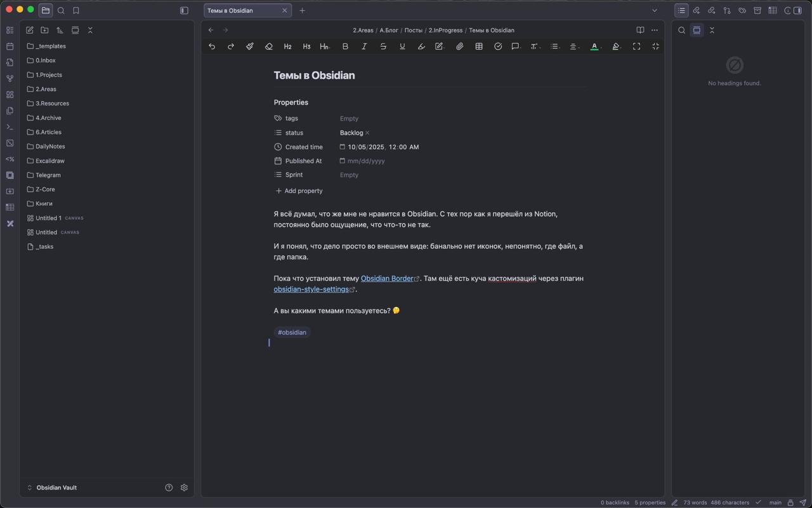
Task: Click the format brush icon
Action: pyautogui.click(x=249, y=46)
